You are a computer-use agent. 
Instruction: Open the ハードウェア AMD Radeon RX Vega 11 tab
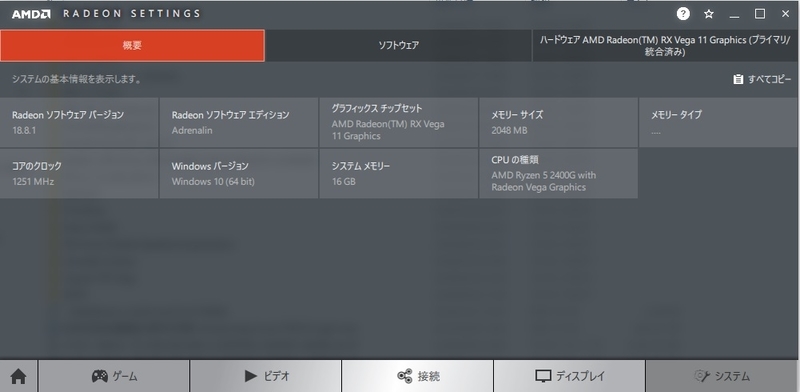click(x=666, y=45)
